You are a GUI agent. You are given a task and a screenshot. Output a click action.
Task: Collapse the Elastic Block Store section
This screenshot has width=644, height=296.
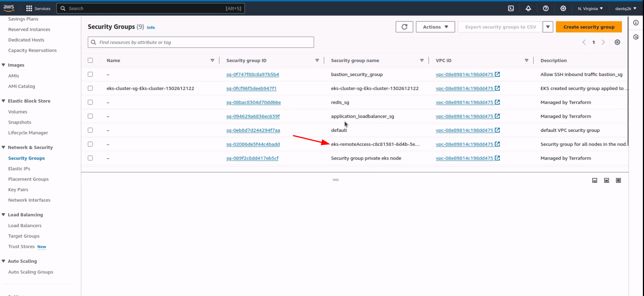pos(3,101)
